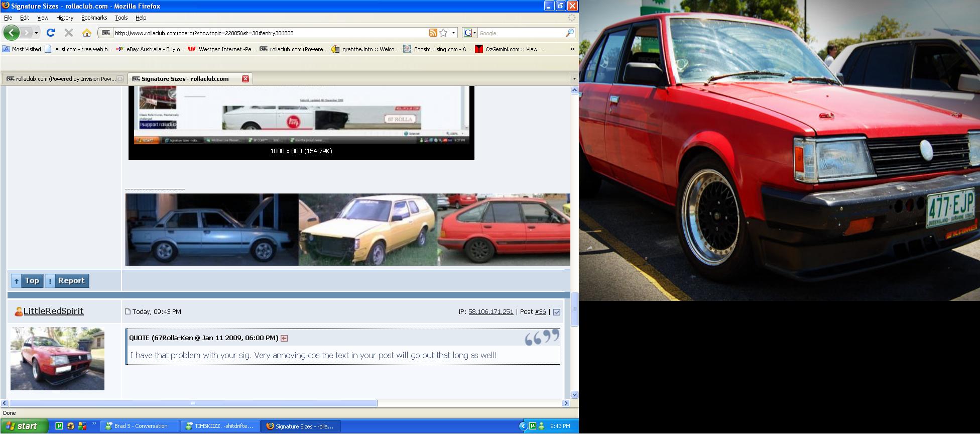
Task: Open the back/forward history dropdown arrow
Action: coord(36,33)
